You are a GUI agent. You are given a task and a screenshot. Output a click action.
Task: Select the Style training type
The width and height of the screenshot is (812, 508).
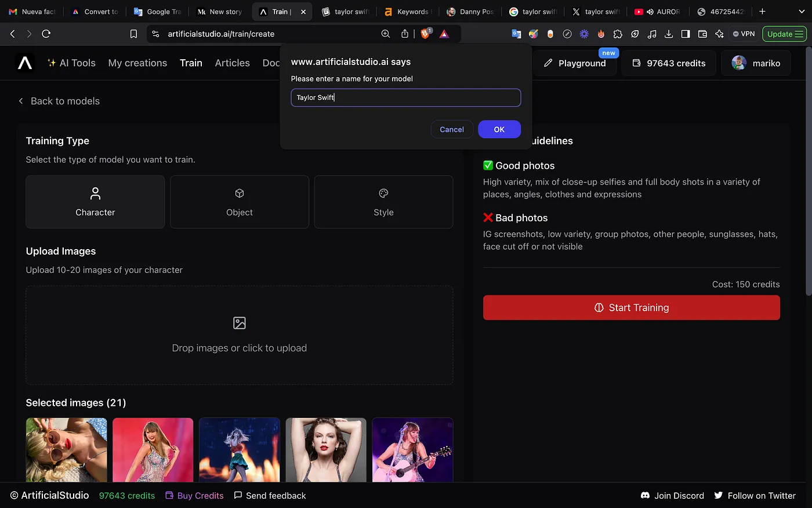[x=383, y=202]
